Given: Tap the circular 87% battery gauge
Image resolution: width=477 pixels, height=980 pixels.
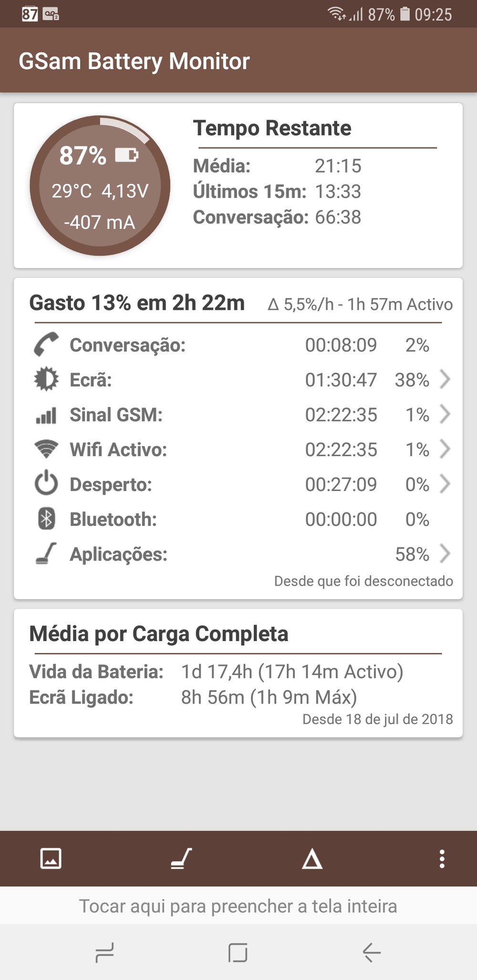Looking at the screenshot, I should click(x=100, y=186).
